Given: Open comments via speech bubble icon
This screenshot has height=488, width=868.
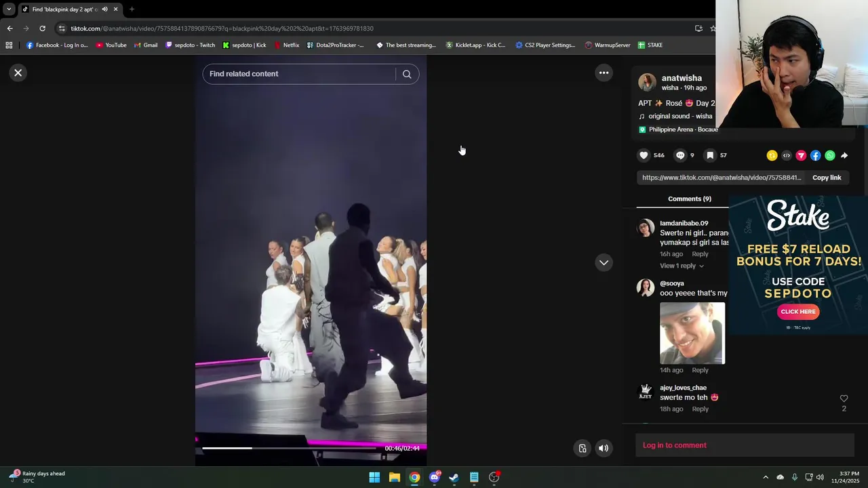Looking at the screenshot, I should tap(680, 155).
